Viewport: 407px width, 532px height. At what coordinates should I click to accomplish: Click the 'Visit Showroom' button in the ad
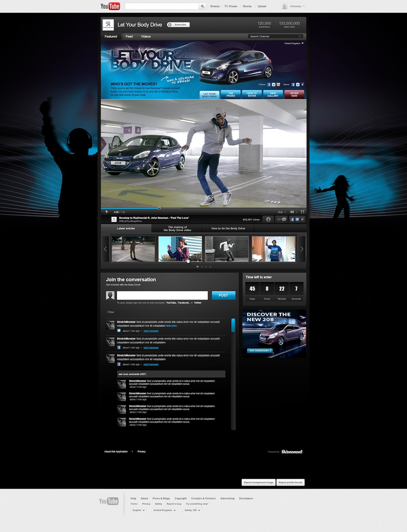point(260,351)
